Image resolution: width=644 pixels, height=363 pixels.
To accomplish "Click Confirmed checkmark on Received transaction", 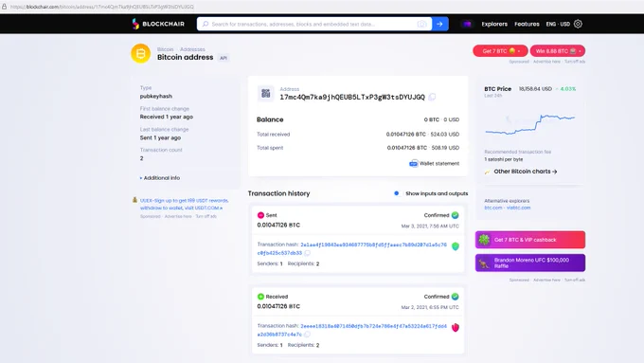I will (456, 297).
